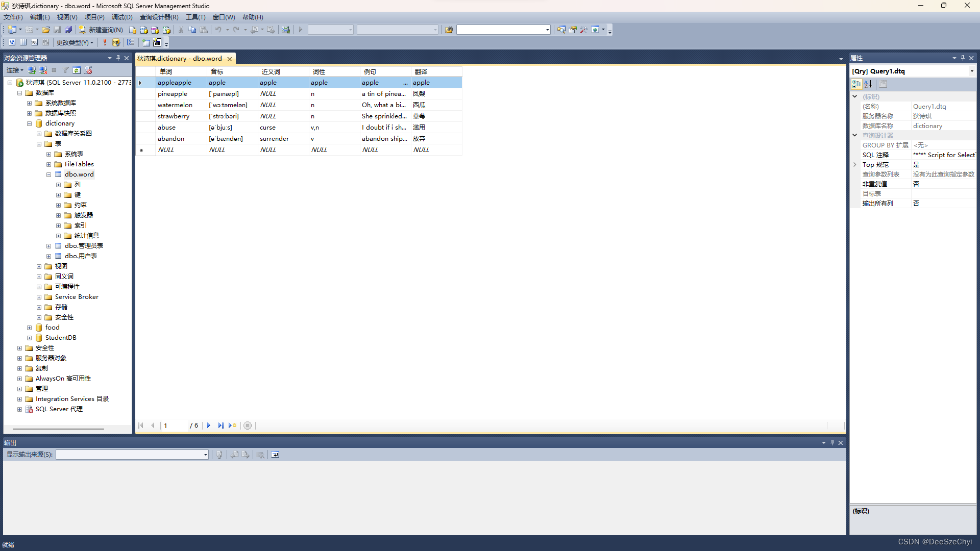
Task: Click the 连接 button in Object Explorer
Action: [x=14, y=70]
